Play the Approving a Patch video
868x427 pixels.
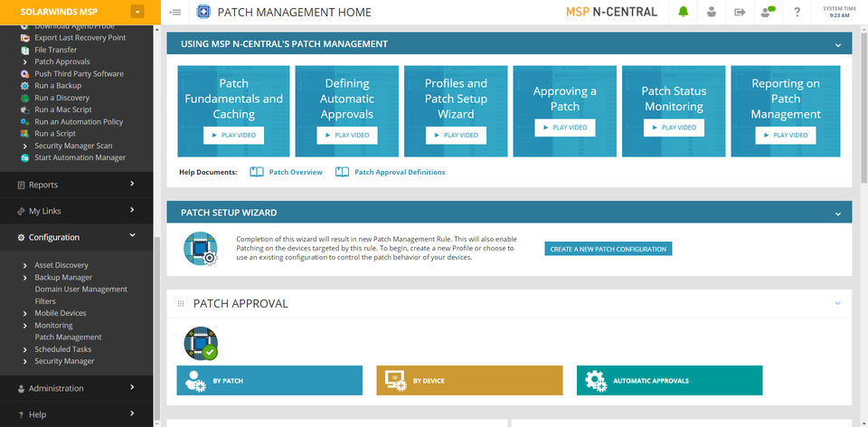click(x=565, y=128)
